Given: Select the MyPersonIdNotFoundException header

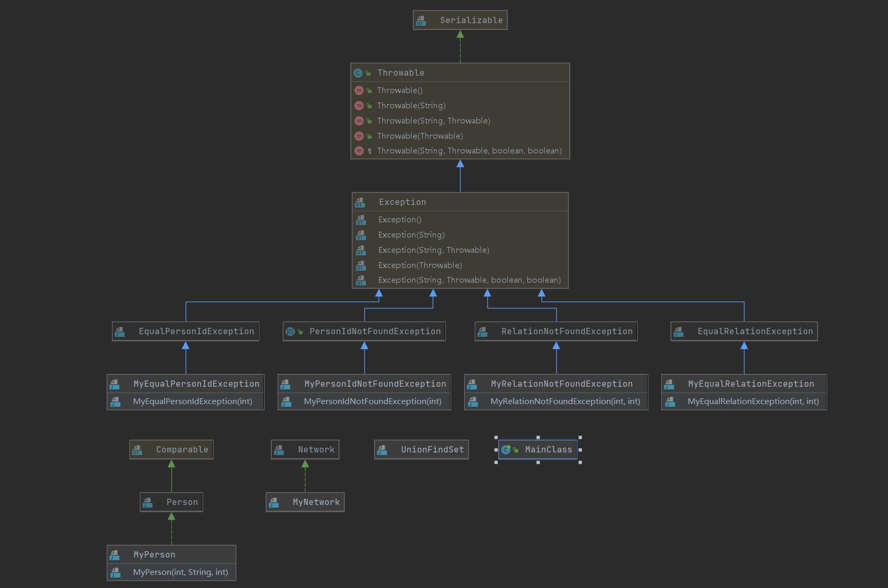Looking at the screenshot, I should tap(364, 384).
